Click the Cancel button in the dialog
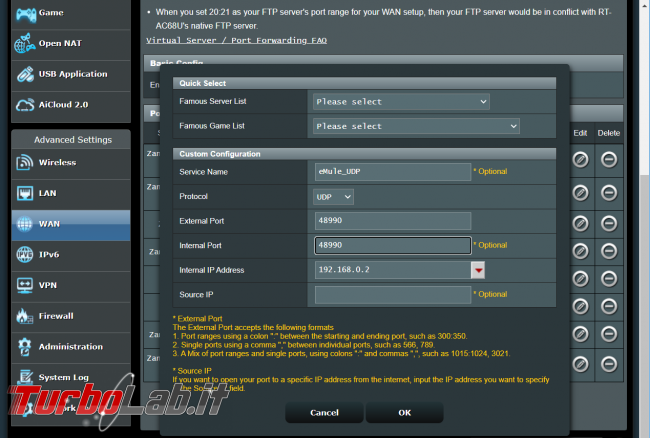This screenshot has height=438, width=650. pos(324,413)
